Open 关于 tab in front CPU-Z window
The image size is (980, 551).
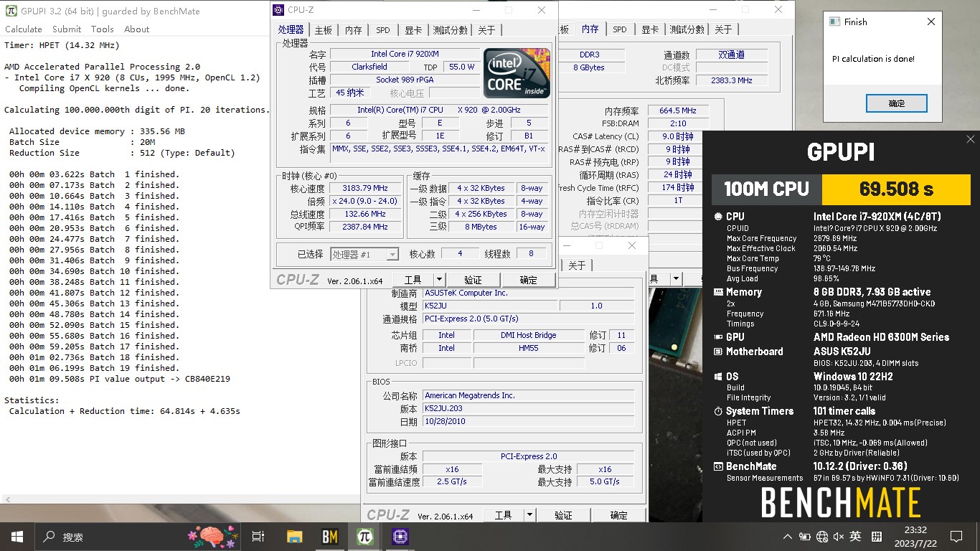(x=486, y=30)
